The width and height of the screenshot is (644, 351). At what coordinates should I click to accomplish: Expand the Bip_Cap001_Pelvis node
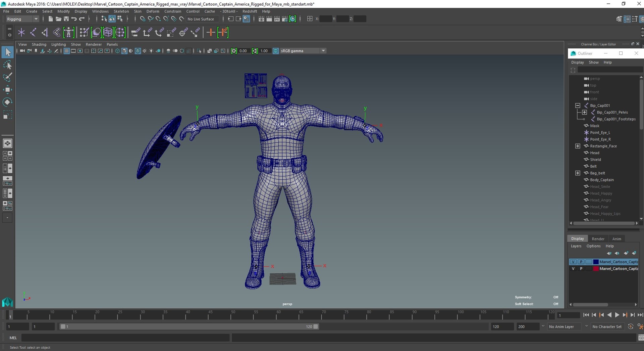click(x=584, y=112)
